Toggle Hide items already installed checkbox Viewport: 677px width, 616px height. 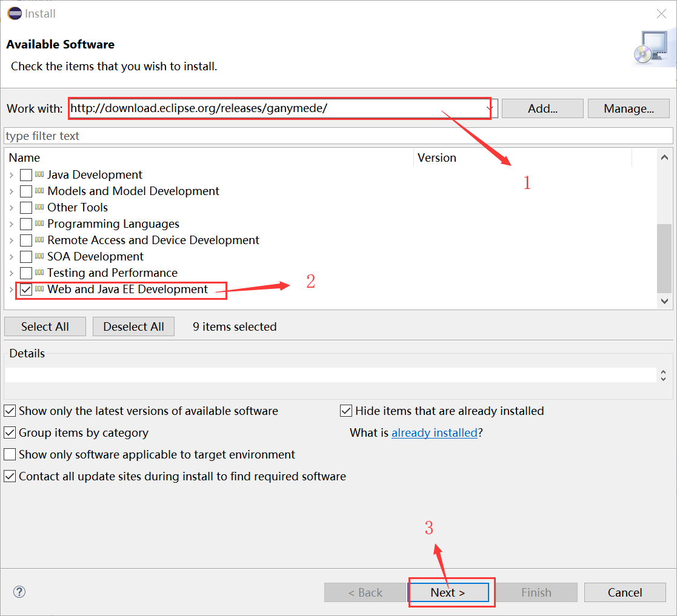coord(346,411)
